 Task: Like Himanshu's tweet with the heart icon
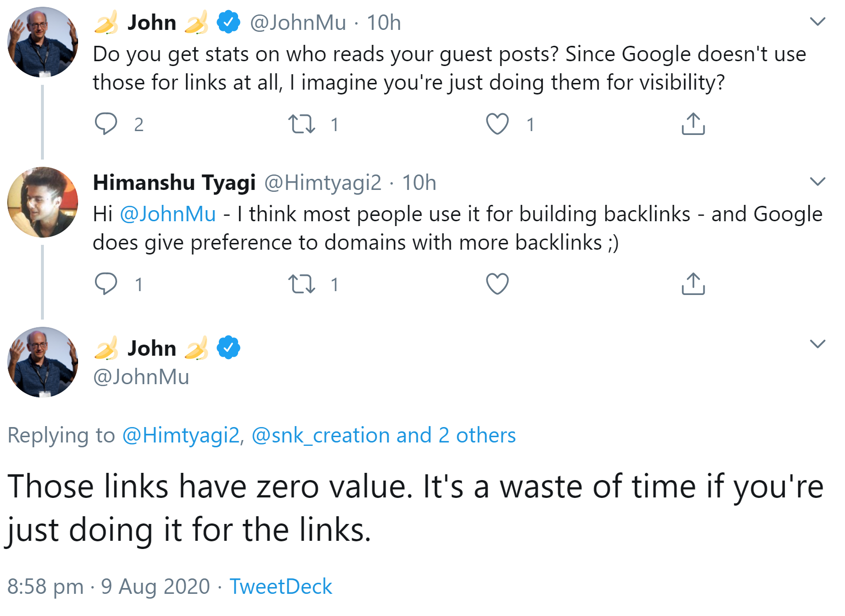(498, 285)
